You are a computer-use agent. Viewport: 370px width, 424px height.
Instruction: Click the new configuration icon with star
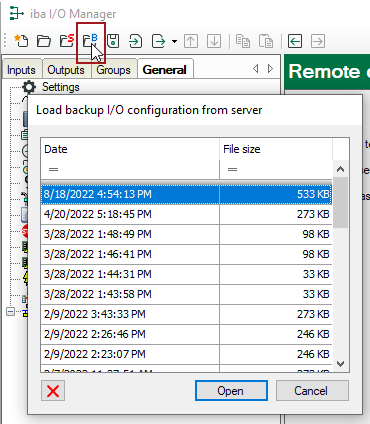click(x=21, y=41)
